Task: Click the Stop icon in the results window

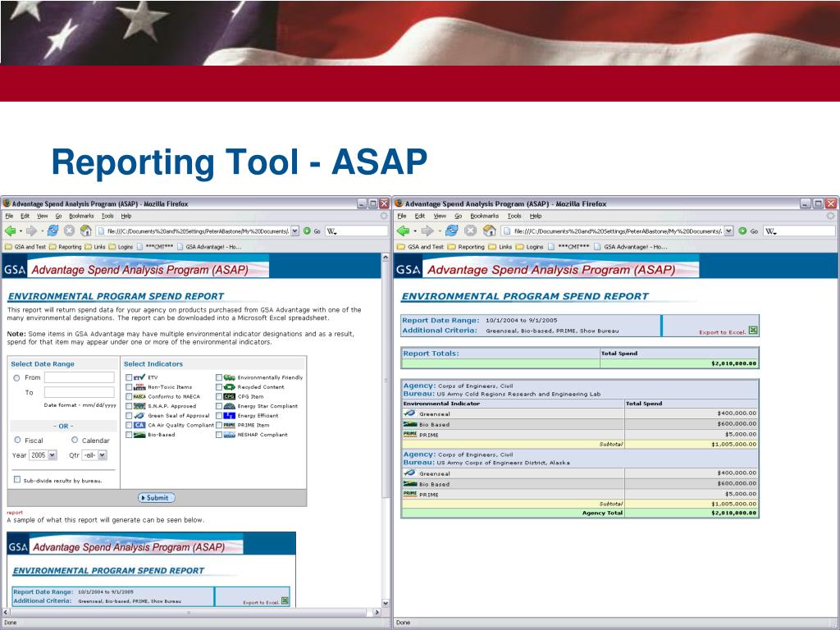Action: [470, 231]
